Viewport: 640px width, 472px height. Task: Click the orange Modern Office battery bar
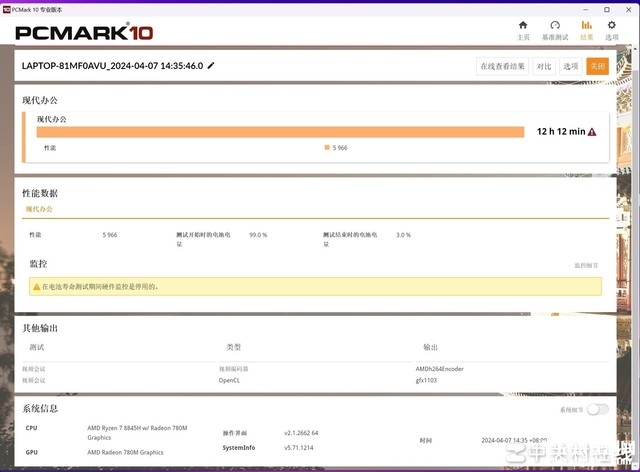280,132
